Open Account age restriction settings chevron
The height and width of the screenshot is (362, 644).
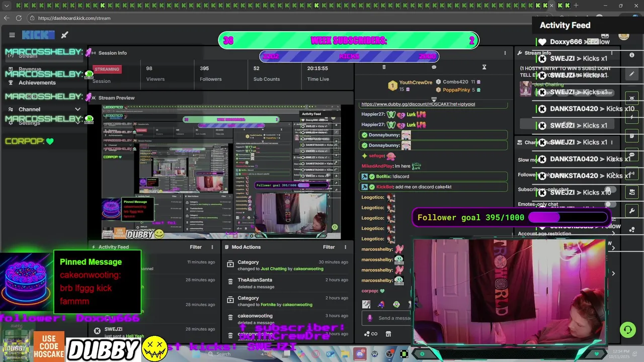(x=613, y=234)
